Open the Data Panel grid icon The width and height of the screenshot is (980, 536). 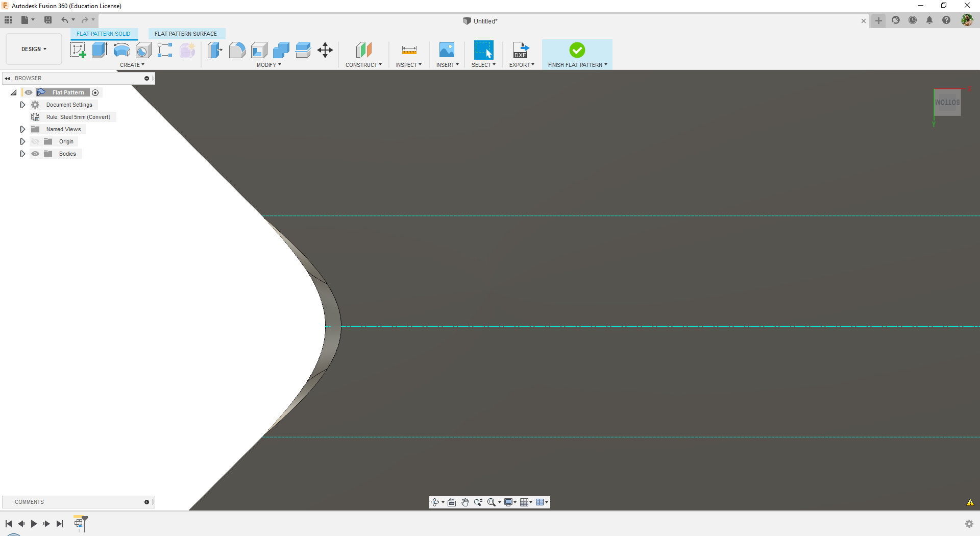tap(8, 20)
